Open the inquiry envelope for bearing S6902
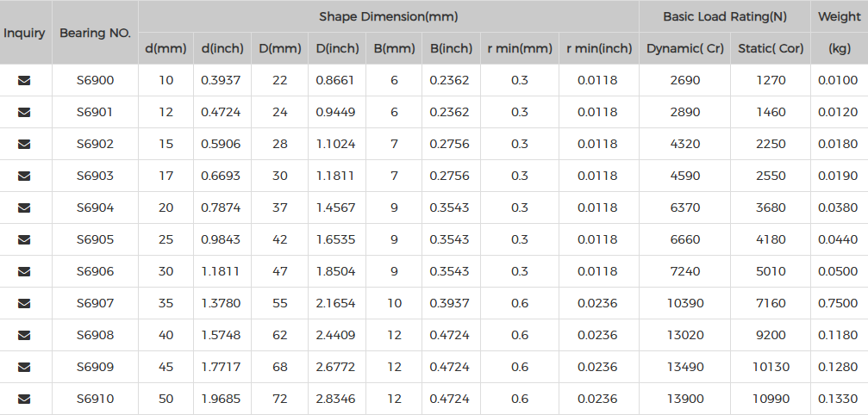868x415 pixels. coord(24,145)
